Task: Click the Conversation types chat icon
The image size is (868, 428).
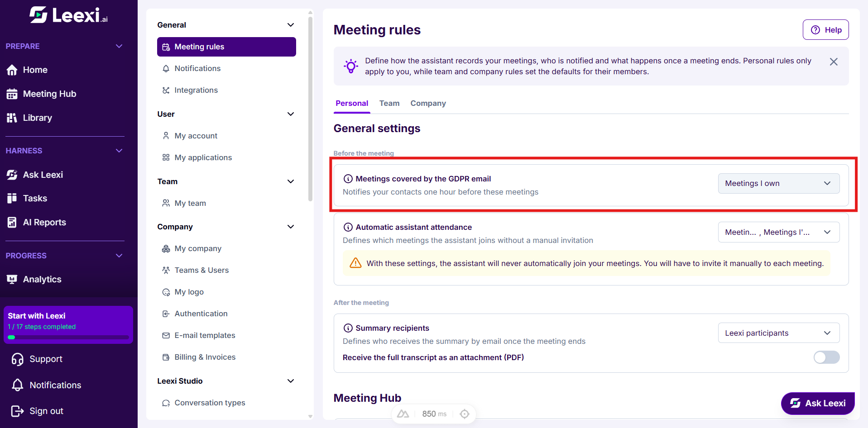Action: point(166,403)
